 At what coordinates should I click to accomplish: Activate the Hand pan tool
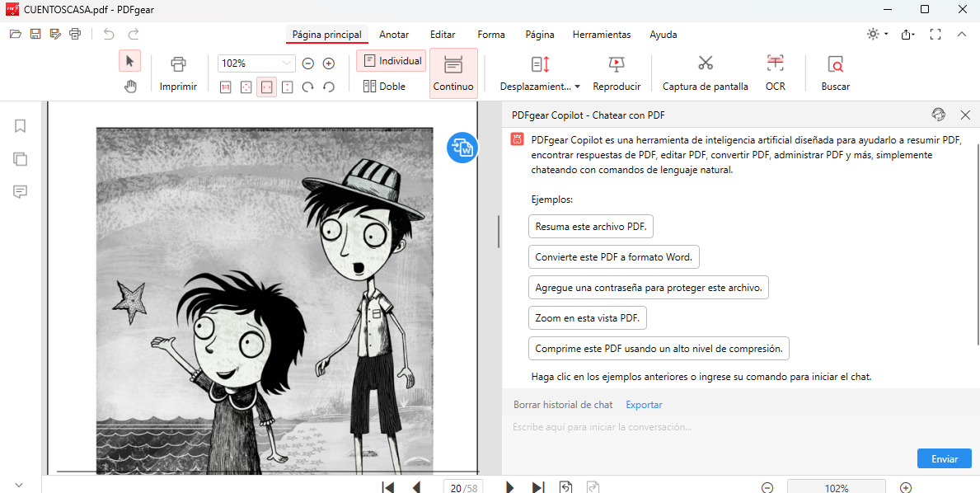click(130, 86)
